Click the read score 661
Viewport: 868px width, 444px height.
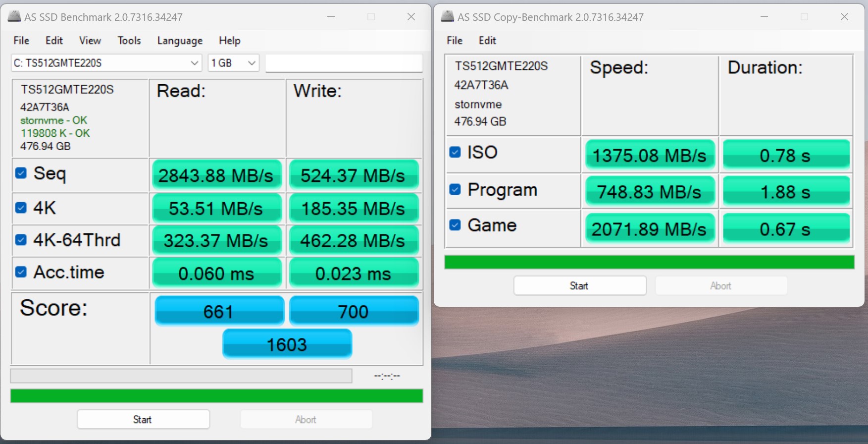219,311
